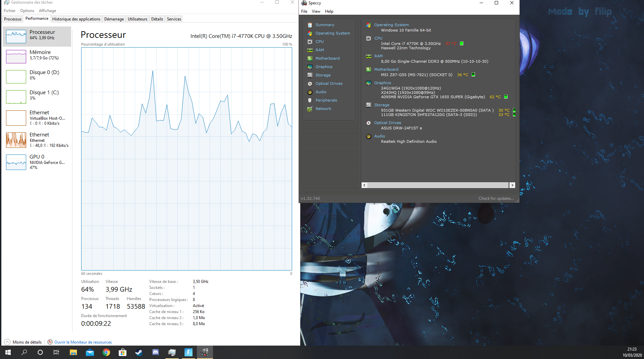Open the Mail app from the taskbar

pyautogui.click(x=90, y=352)
